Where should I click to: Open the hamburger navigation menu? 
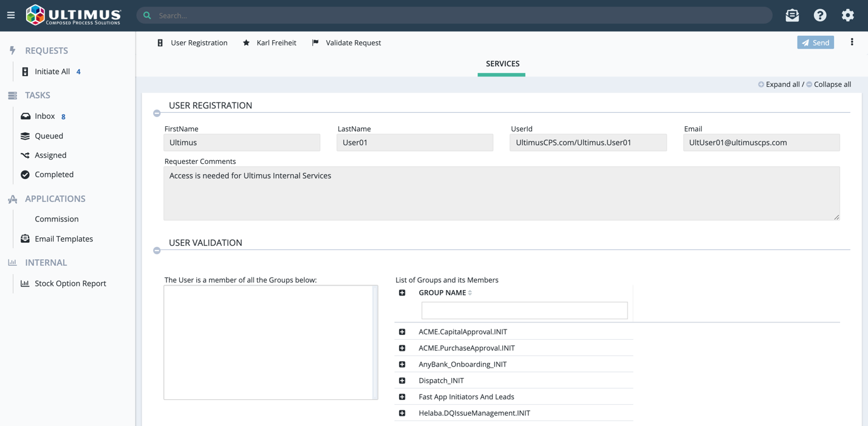click(x=11, y=15)
